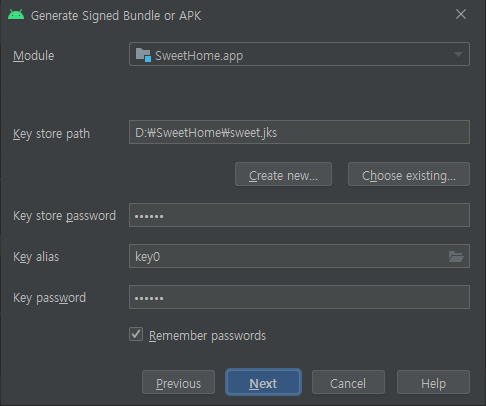486x406 pixels.
Task: Select the Create new... keystore button
Action: coord(283,174)
